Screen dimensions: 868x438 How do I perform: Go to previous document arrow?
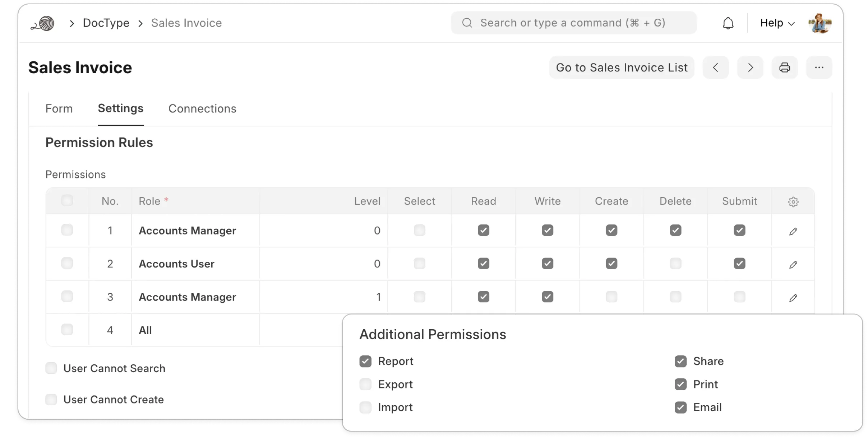[x=716, y=67]
